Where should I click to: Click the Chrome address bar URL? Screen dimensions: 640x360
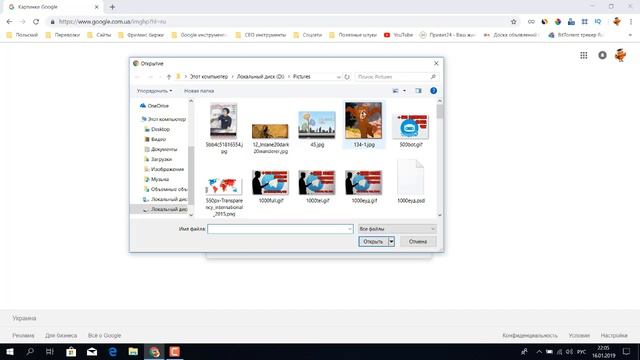click(x=112, y=22)
